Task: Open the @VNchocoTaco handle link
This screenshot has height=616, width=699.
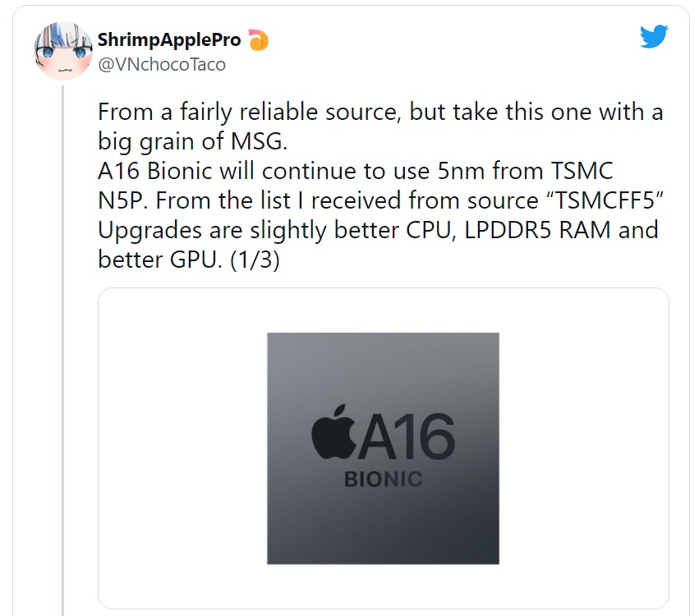Action: 162,65
